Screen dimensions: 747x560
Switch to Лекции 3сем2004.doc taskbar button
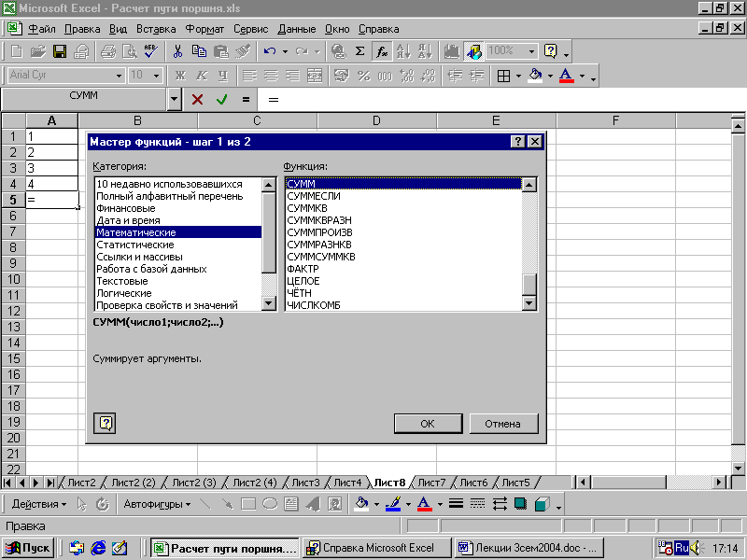coord(529,548)
